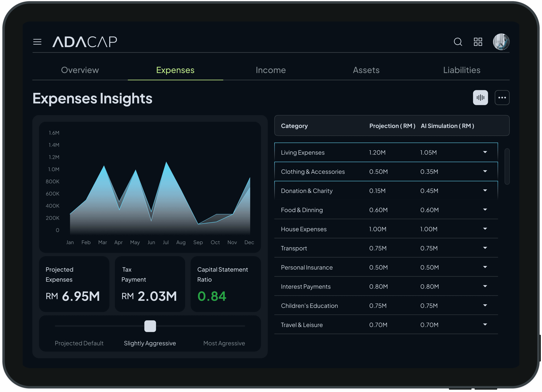Select the Most Agressive risk level
Image resolution: width=542 pixels, height=392 pixels.
224,343
